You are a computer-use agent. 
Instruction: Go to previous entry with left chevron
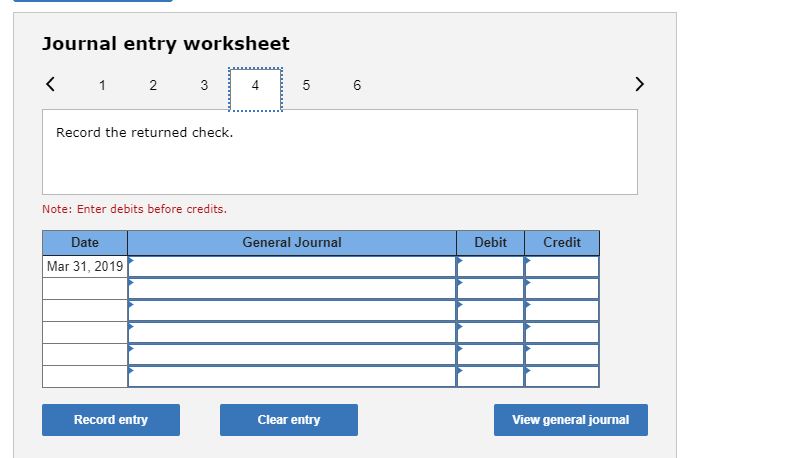pyautogui.click(x=50, y=84)
